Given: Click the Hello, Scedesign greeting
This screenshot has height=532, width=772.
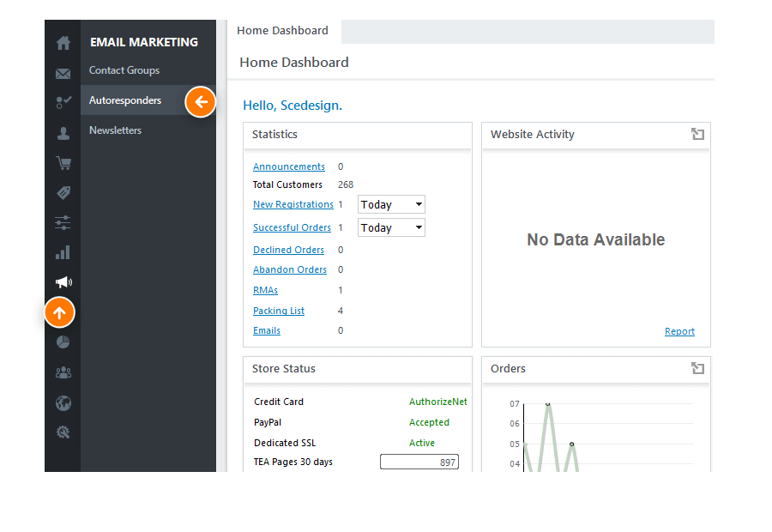Looking at the screenshot, I should coord(293,106).
